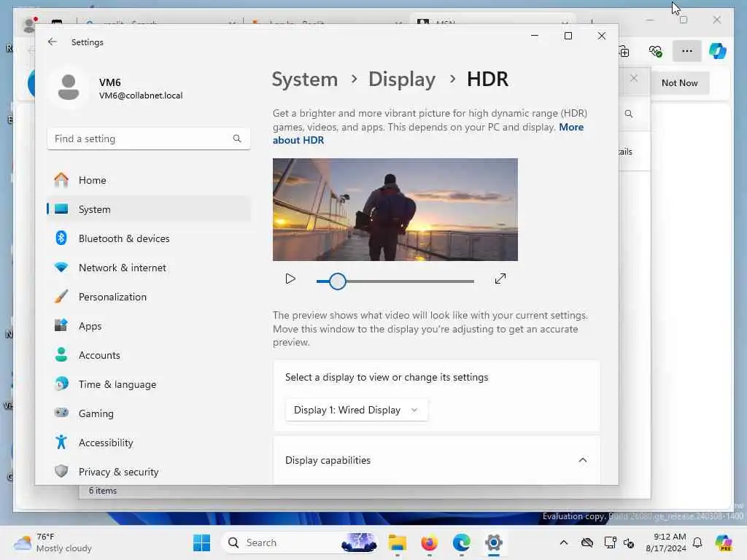
Task: Open Personalization settings
Action: pyautogui.click(x=149, y=297)
